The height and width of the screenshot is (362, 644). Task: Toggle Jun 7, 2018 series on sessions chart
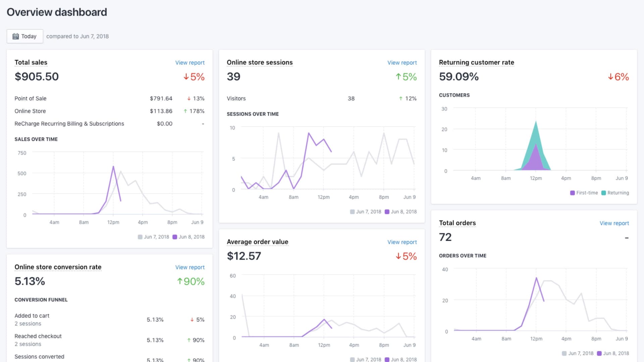click(352, 212)
